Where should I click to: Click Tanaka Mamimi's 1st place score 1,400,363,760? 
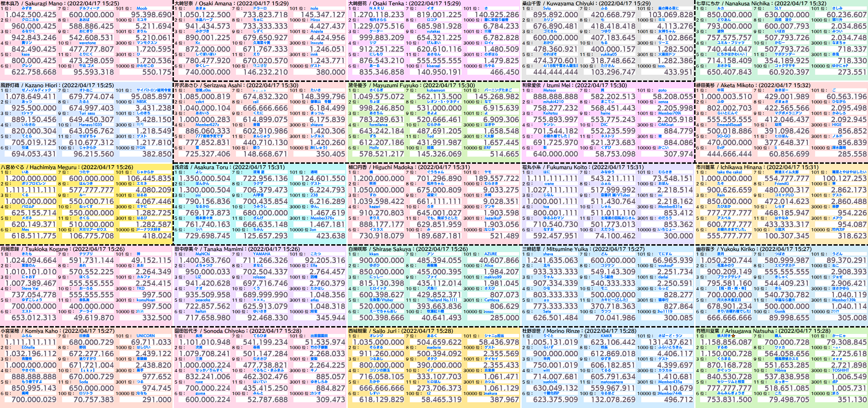(204, 260)
